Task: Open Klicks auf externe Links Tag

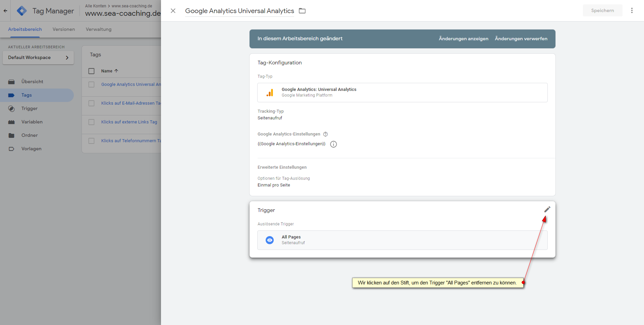Action: tap(129, 122)
